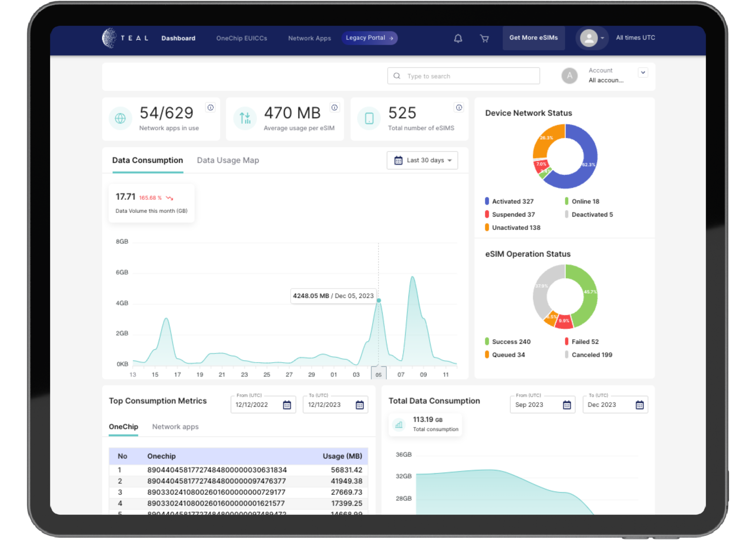
Task: Open calendar icon for Dec 2023 To field
Action: [639, 405]
